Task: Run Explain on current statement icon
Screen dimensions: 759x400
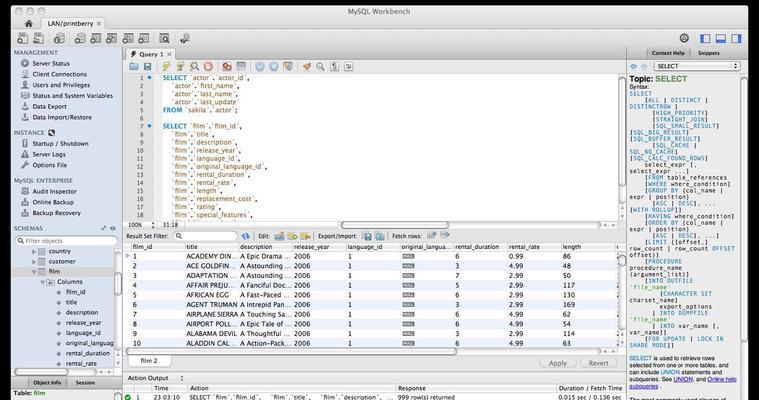Action: pyautogui.click(x=194, y=66)
